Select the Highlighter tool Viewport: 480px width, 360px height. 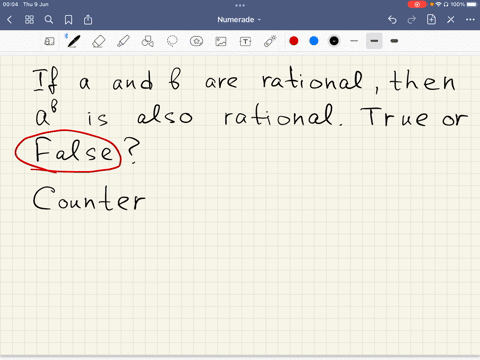[x=123, y=41]
